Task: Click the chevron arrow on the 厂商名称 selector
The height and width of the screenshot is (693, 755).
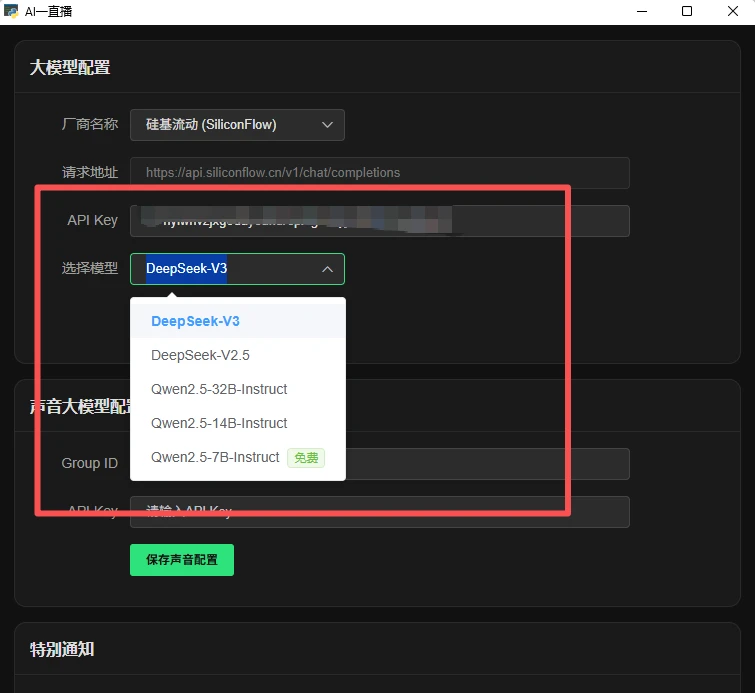Action: coord(327,125)
